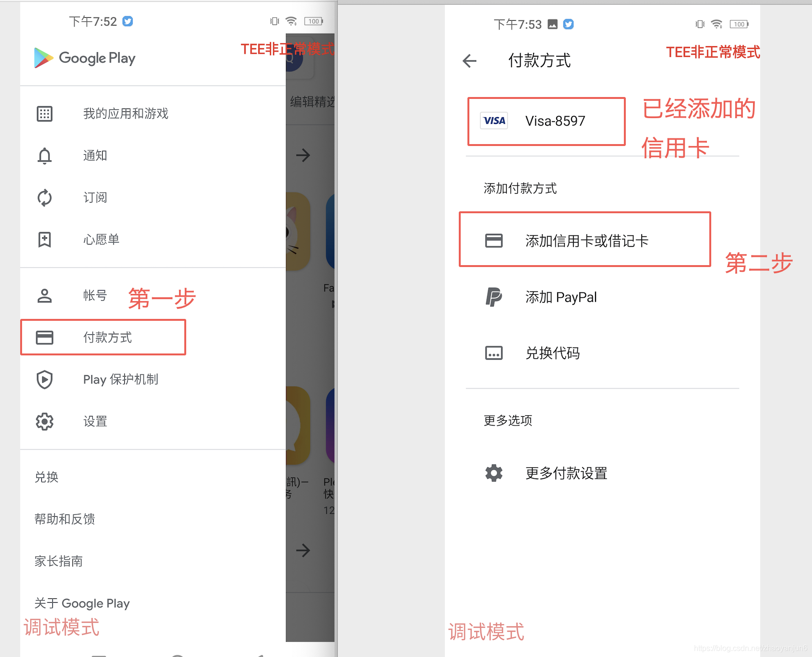Viewport: 812px width, 657px height.
Task: Tap the account person icon
Action: pos(45,295)
